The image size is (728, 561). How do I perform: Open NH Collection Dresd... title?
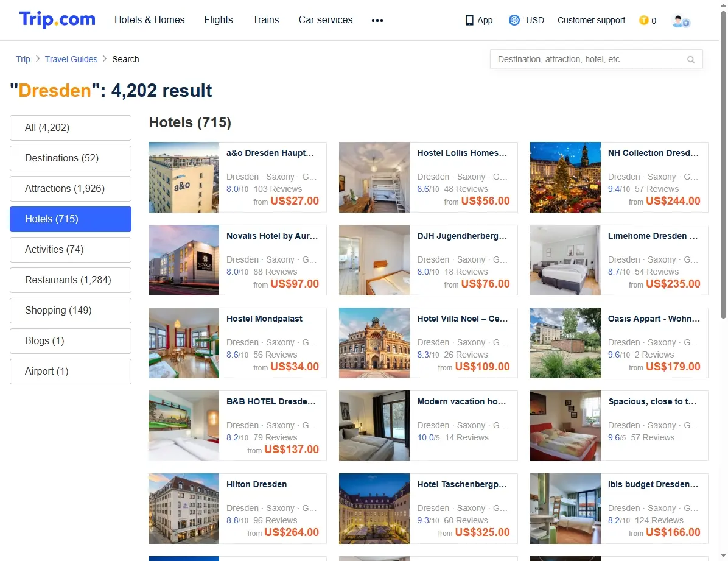[x=653, y=153]
